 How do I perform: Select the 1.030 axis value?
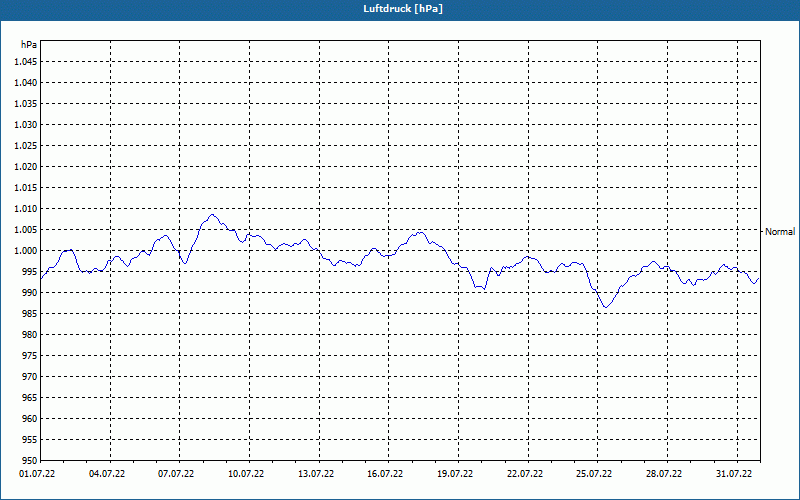click(28, 124)
